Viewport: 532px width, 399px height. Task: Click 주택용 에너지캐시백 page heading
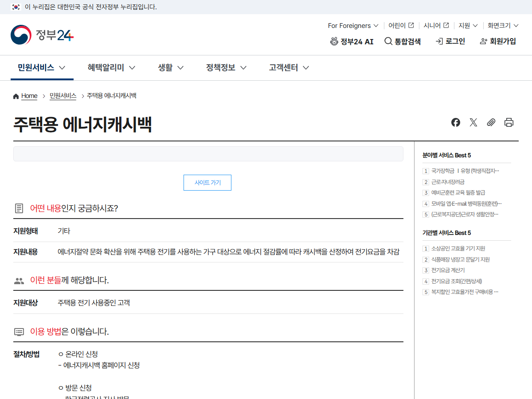pyautogui.click(x=83, y=125)
